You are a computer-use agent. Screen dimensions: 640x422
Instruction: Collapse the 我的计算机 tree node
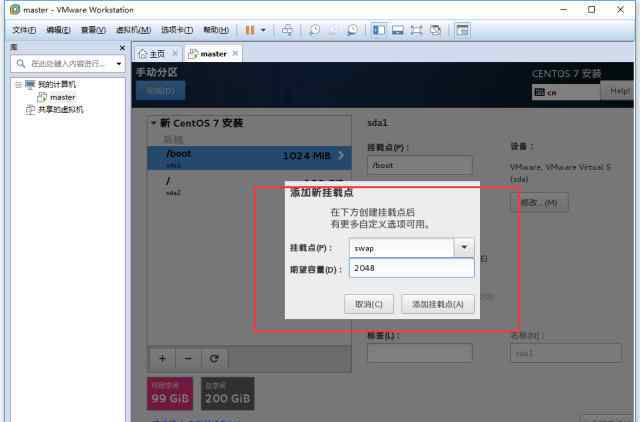(18, 84)
